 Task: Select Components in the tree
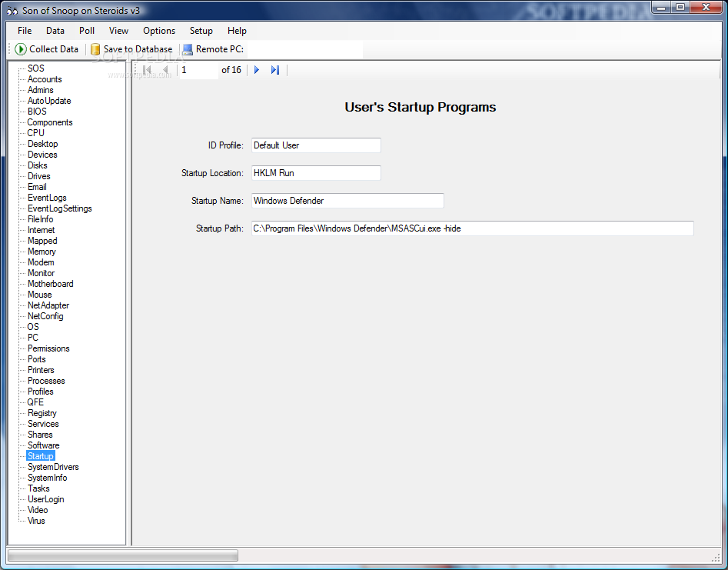point(50,122)
